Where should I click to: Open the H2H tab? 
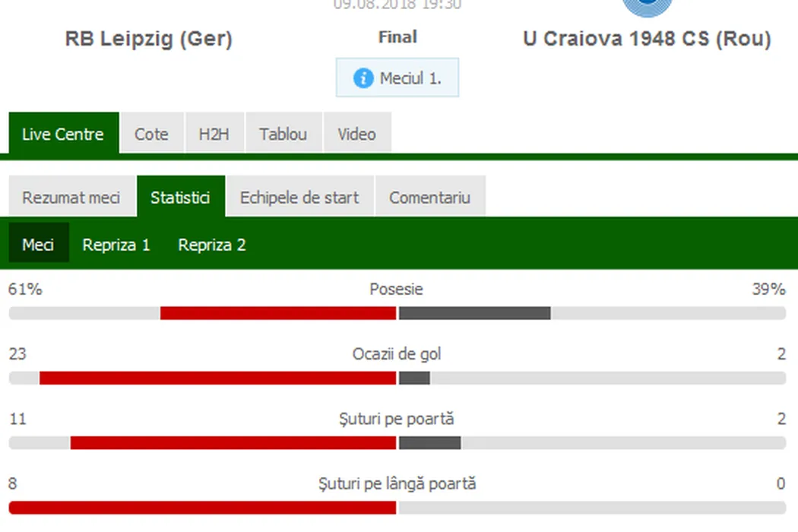(214, 134)
